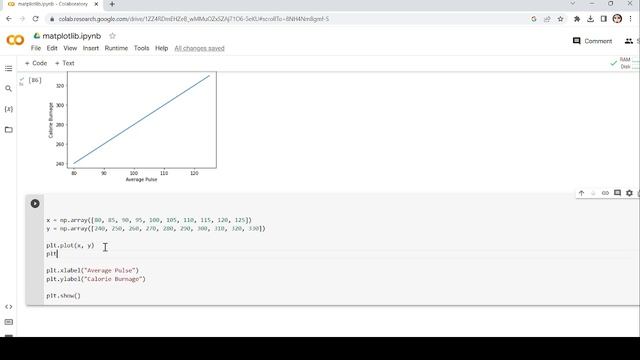Open the View menu

(x=70, y=48)
